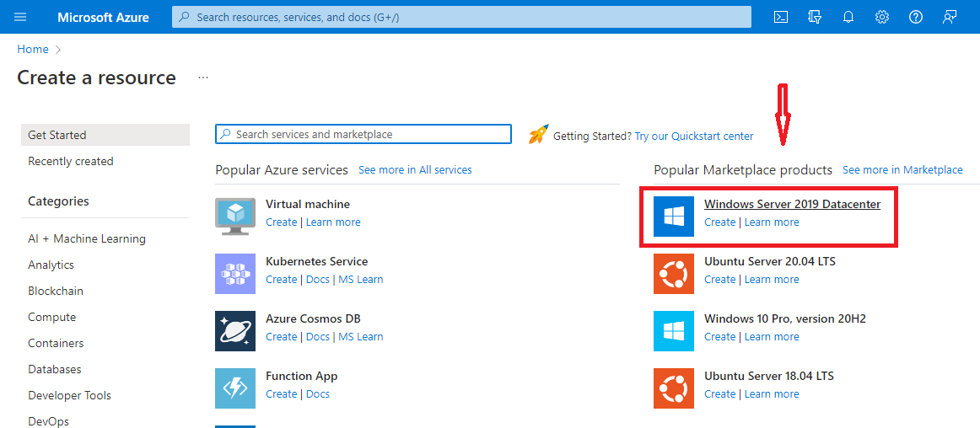Image resolution: width=980 pixels, height=428 pixels.
Task: Open the Developer Tools category
Action: click(69, 395)
